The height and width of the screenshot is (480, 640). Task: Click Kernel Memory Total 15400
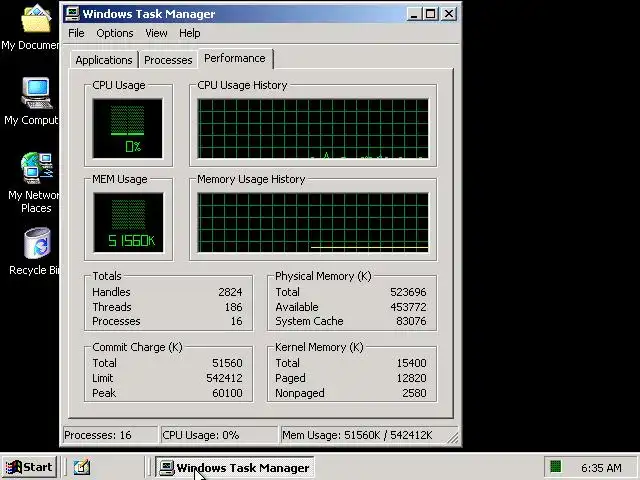click(x=411, y=363)
